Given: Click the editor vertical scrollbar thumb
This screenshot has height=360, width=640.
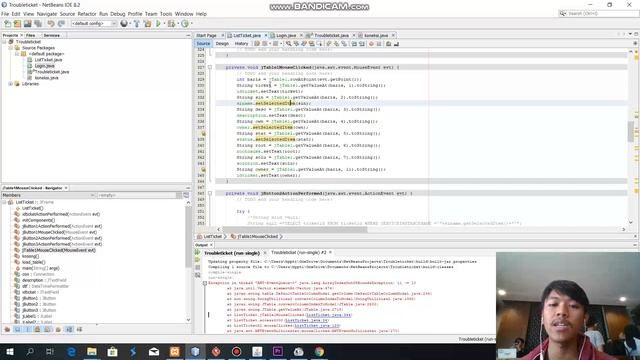Looking at the screenshot, I should tap(631, 131).
